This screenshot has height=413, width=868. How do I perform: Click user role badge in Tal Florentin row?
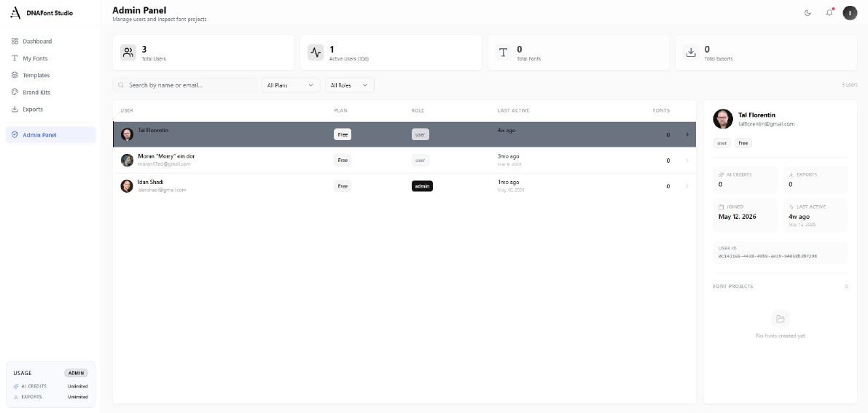pyautogui.click(x=421, y=134)
